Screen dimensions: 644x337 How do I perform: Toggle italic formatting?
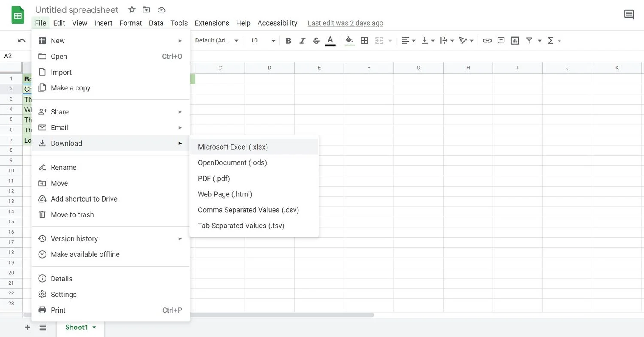click(302, 41)
